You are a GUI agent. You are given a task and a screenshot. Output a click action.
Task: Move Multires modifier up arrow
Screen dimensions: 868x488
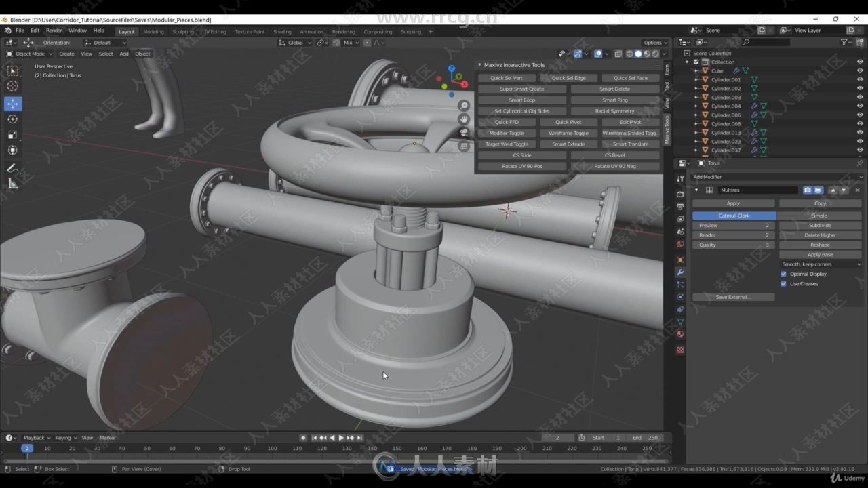click(x=833, y=190)
